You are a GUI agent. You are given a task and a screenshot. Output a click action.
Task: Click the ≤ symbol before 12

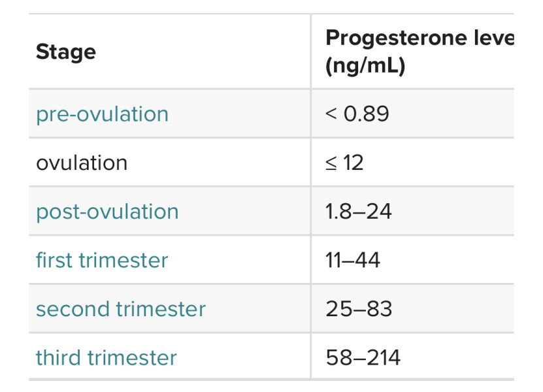[x=331, y=163]
